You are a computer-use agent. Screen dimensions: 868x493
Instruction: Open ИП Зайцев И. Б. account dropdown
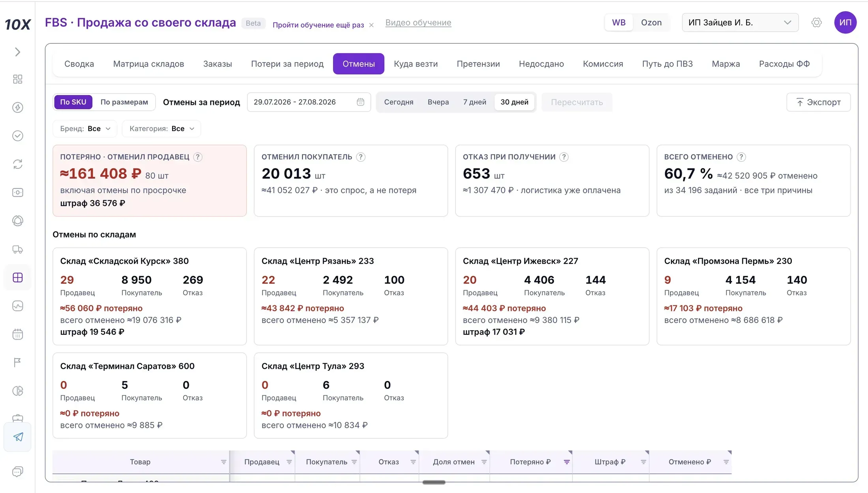pyautogui.click(x=740, y=22)
